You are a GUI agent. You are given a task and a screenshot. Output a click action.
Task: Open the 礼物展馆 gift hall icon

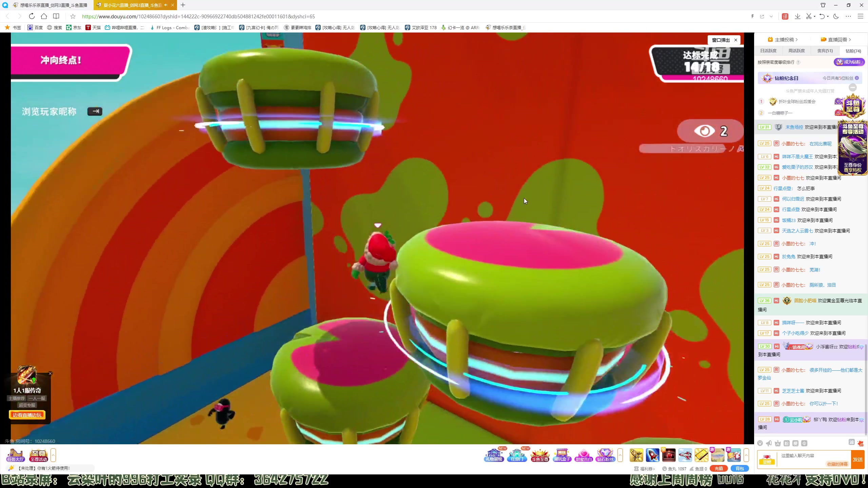tap(494, 455)
